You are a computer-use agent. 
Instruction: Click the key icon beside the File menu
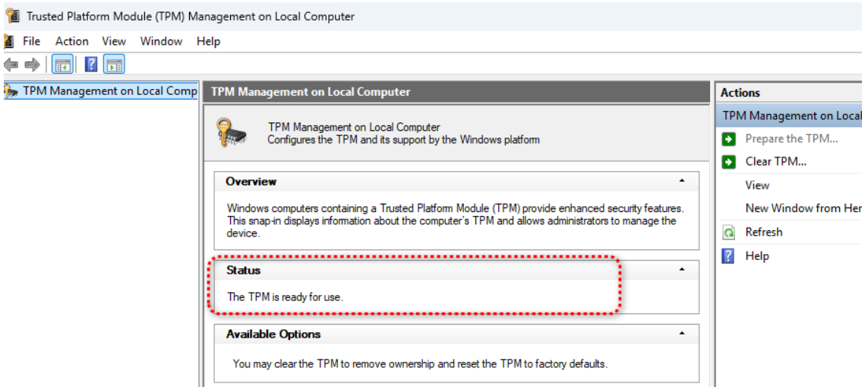8,41
